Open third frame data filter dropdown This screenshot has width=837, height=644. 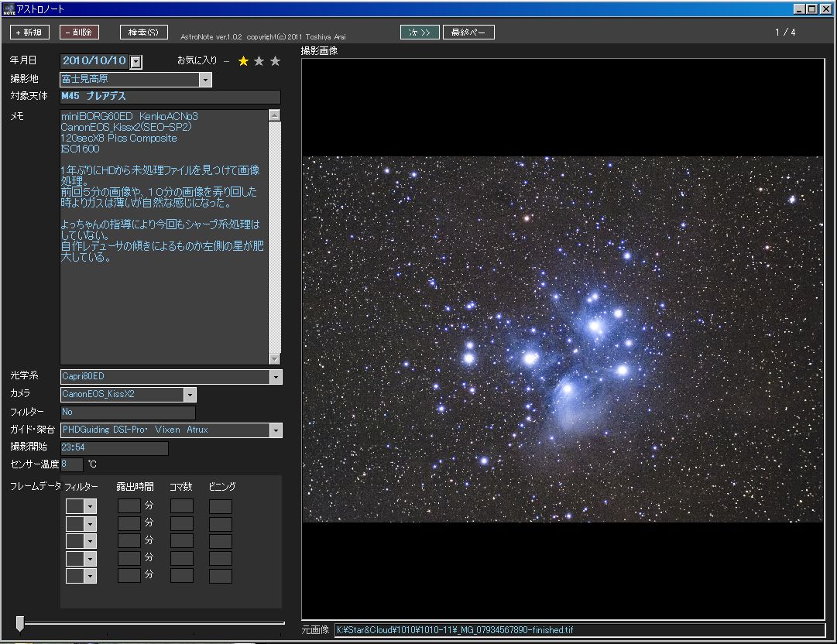[91, 541]
